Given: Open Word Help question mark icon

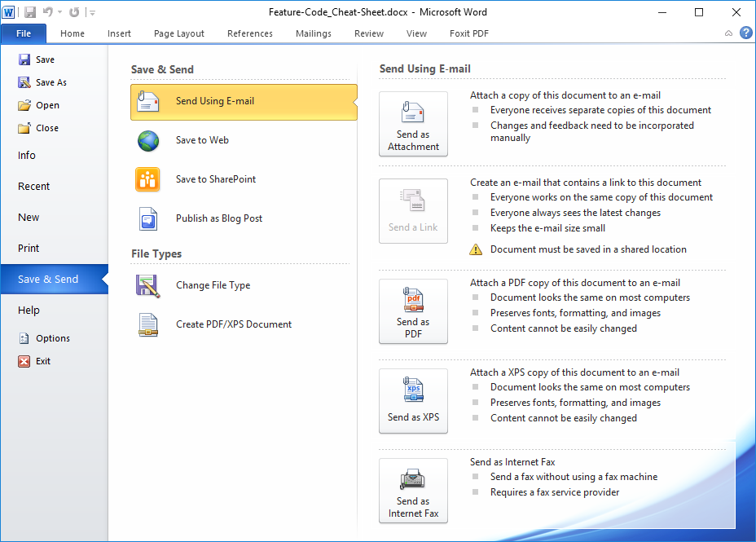Looking at the screenshot, I should (746, 33).
